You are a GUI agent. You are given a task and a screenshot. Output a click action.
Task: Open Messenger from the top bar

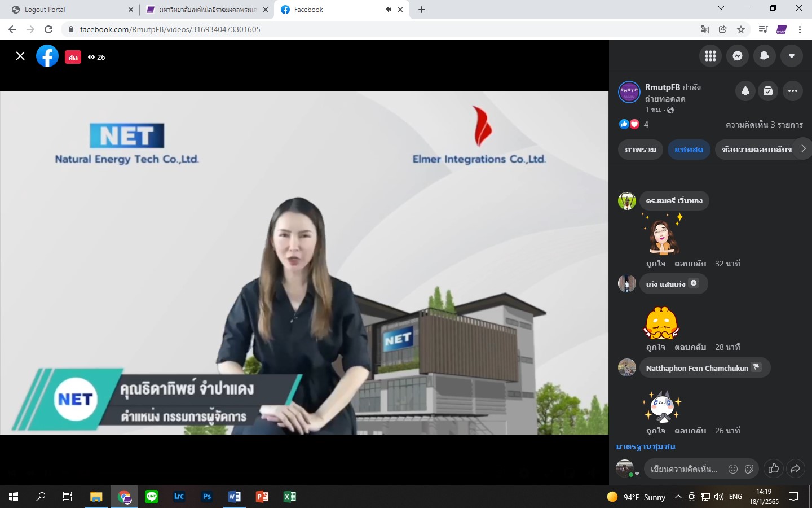tap(737, 56)
